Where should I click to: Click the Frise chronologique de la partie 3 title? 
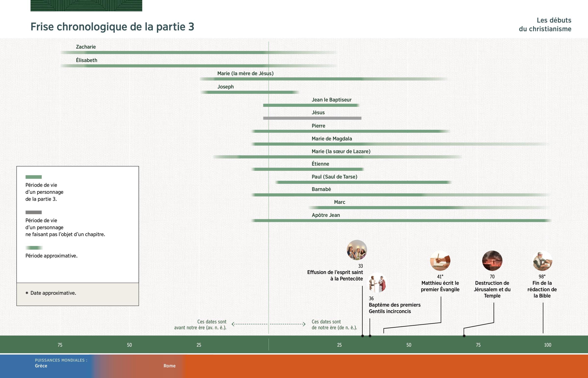(x=112, y=27)
